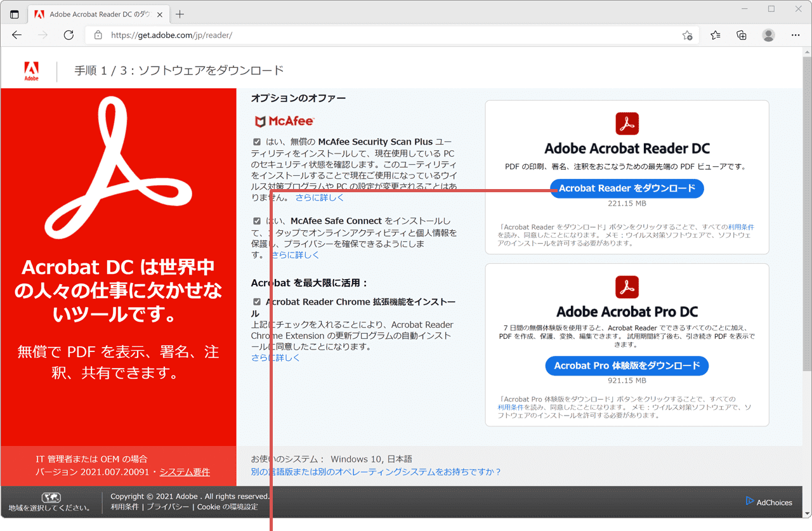Open the tab actions menu icon

click(x=15, y=14)
